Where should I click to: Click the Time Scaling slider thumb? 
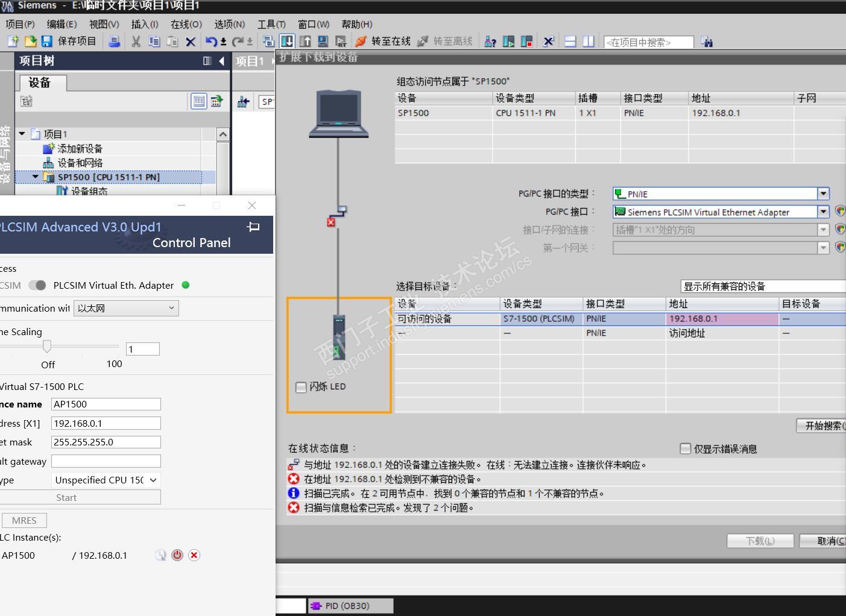[47, 346]
